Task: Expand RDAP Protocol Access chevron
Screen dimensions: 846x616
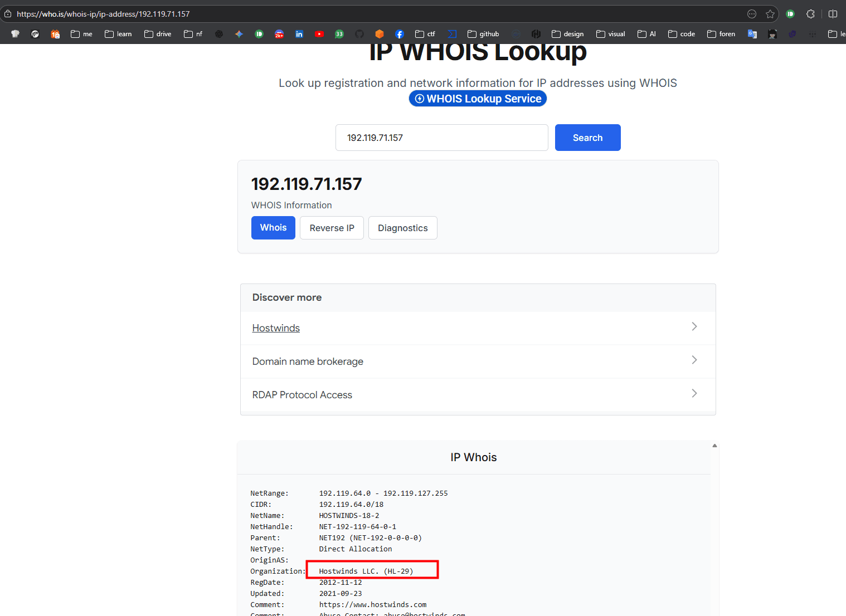Action: tap(694, 394)
